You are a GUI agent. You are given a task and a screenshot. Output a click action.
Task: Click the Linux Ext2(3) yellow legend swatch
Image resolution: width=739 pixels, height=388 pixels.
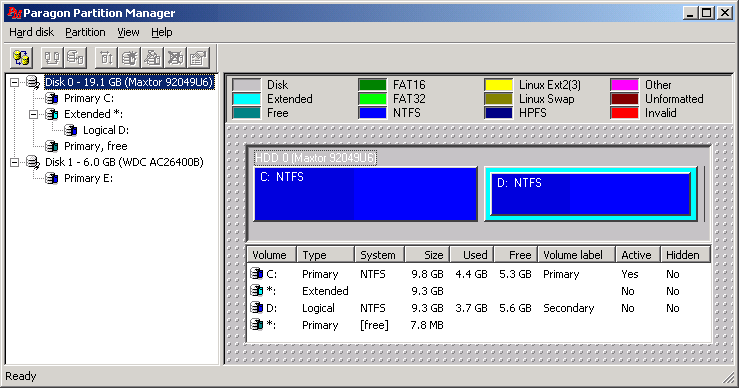pyautogui.click(x=499, y=85)
